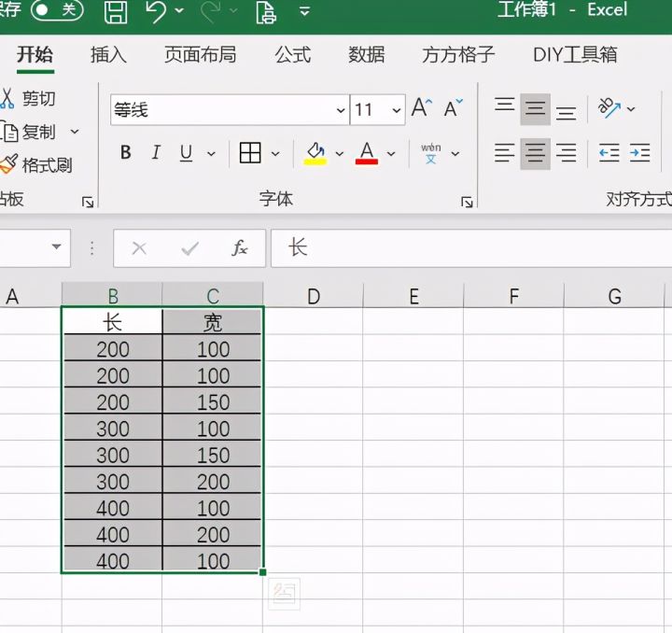Select column E header

coord(413,296)
